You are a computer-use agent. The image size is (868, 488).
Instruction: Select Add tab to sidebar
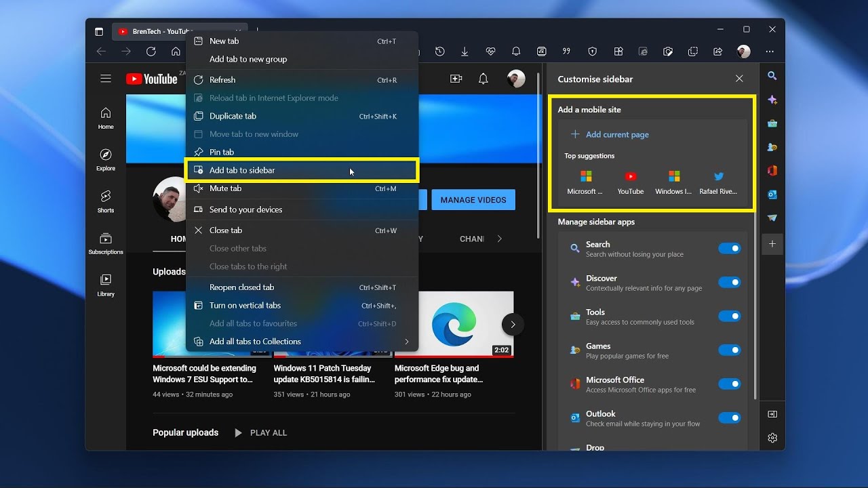(302, 170)
